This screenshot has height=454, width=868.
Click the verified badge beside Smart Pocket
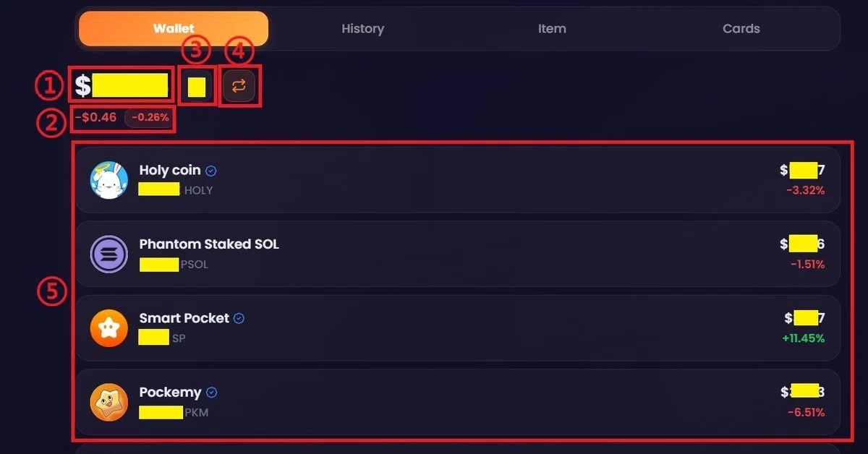[239, 318]
